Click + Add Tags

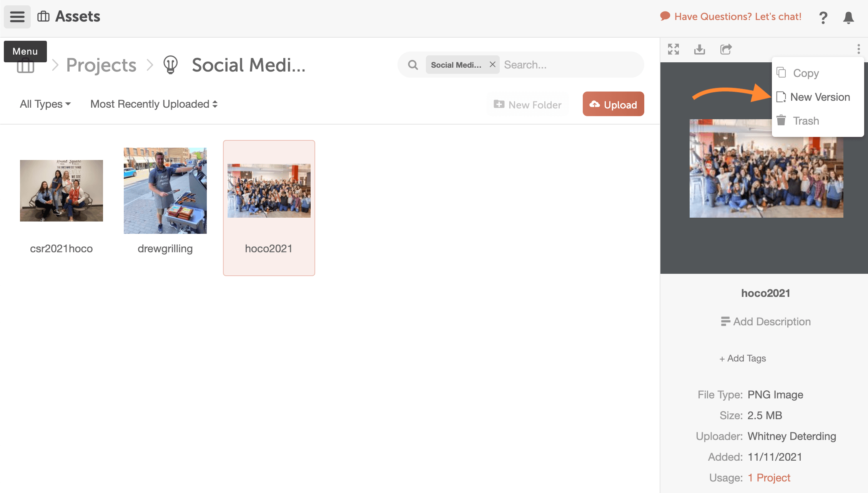(x=743, y=358)
